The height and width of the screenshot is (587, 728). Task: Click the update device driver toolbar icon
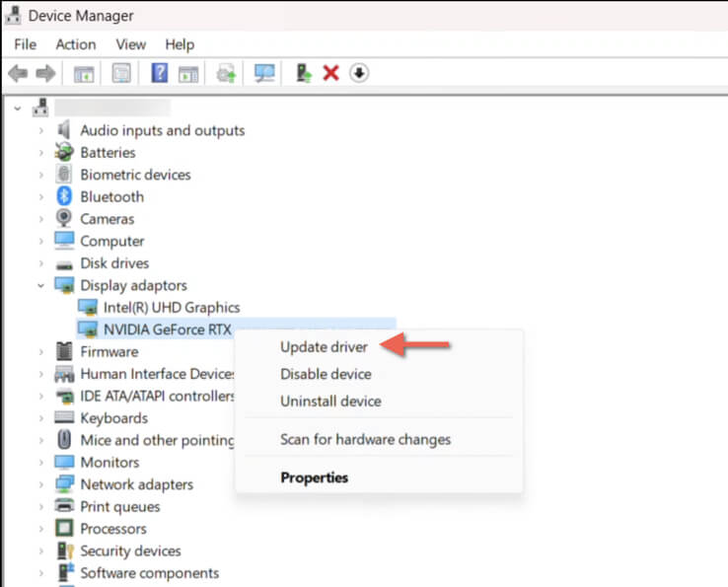coord(304,73)
